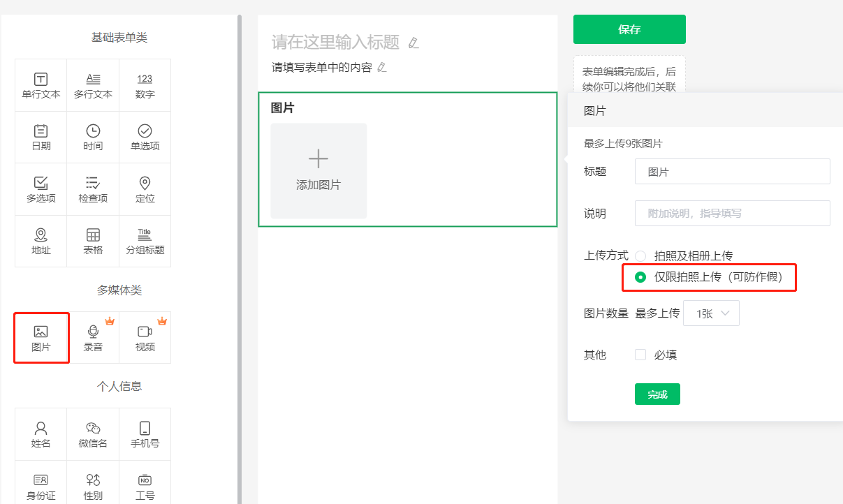
Task: Add a 多行文本 multi-line text field
Action: coord(93,85)
